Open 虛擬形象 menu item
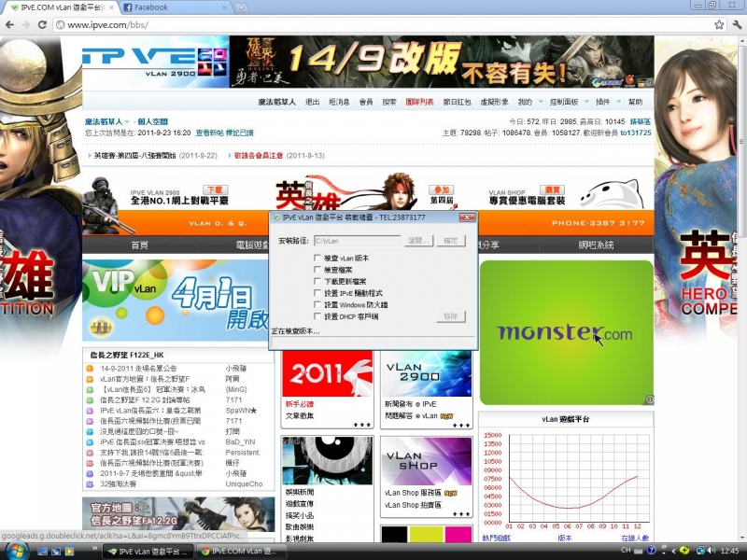Viewport: 747px width, 560px height. (x=494, y=102)
